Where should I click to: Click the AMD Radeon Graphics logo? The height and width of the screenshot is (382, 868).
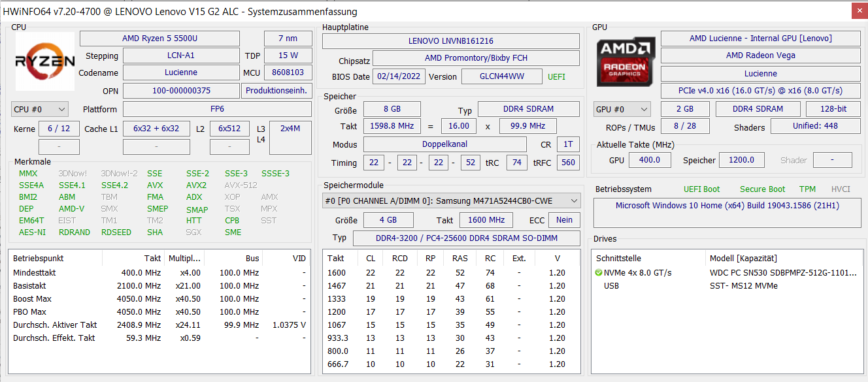(x=626, y=61)
